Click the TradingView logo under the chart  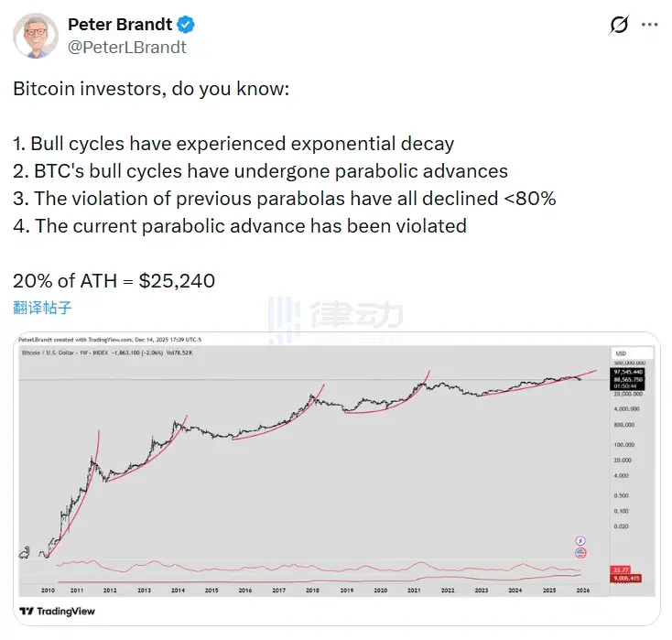(57, 611)
